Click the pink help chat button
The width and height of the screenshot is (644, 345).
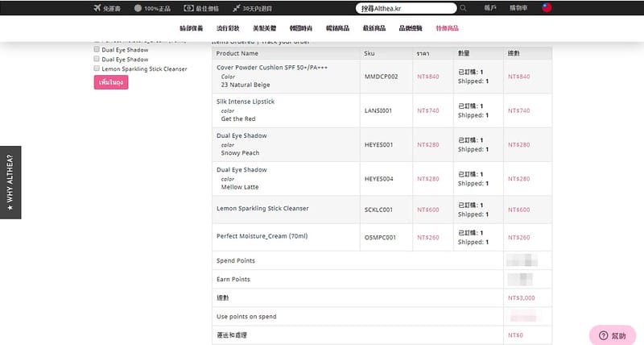click(613, 335)
